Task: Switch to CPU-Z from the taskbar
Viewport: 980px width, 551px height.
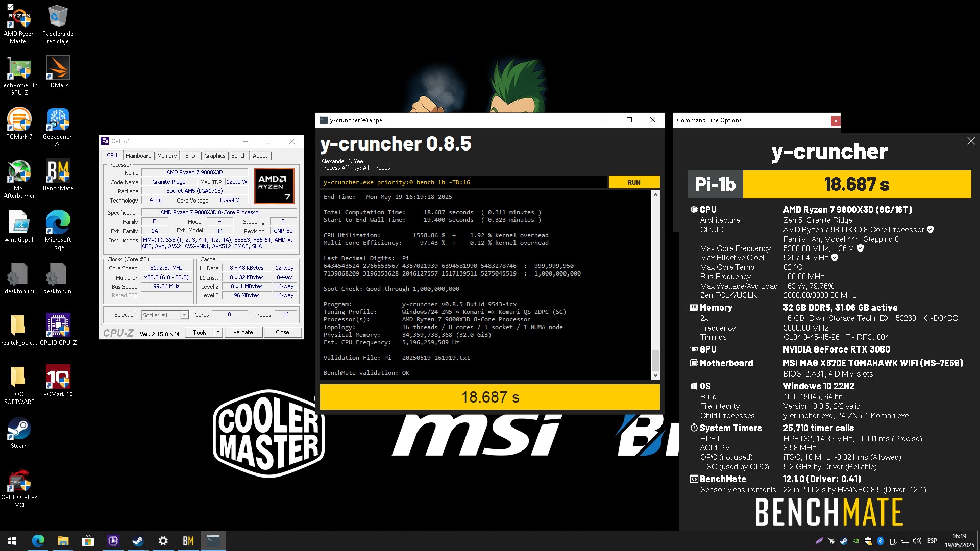Action: click(x=113, y=541)
